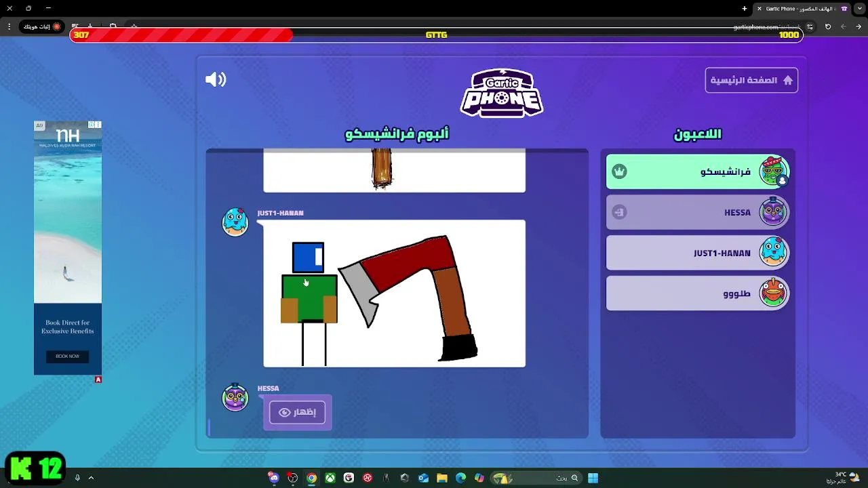Click the crown icon on فرانشيسكو's row
868x488 pixels.
(x=619, y=171)
